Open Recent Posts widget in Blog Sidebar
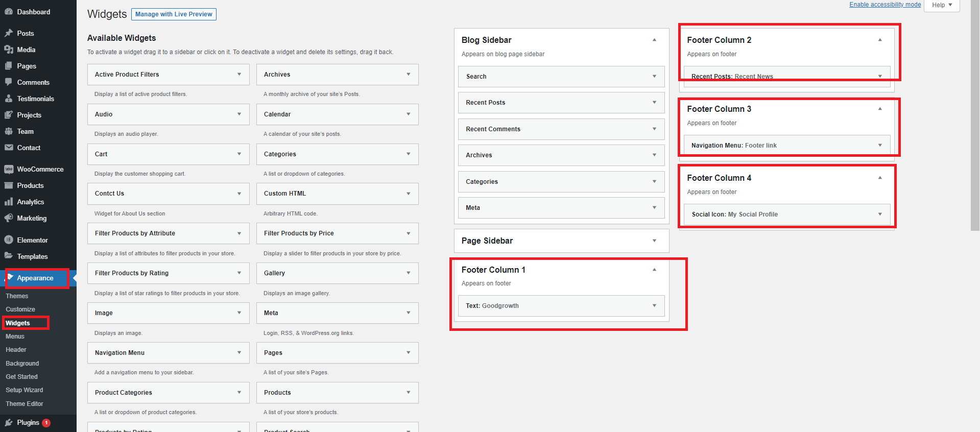The image size is (980, 432). [x=561, y=103]
